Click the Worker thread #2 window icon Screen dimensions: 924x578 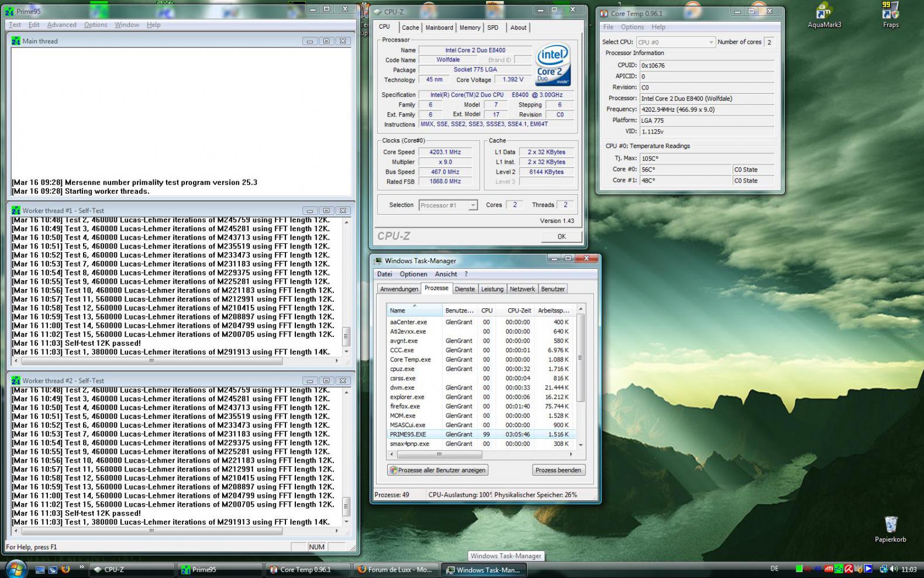[x=16, y=381]
